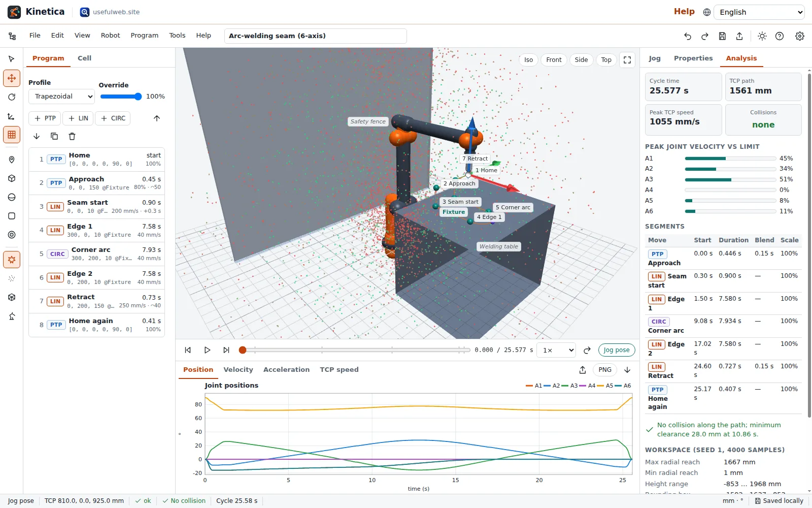Open the Properties tab
812x508 pixels.
tap(693, 58)
